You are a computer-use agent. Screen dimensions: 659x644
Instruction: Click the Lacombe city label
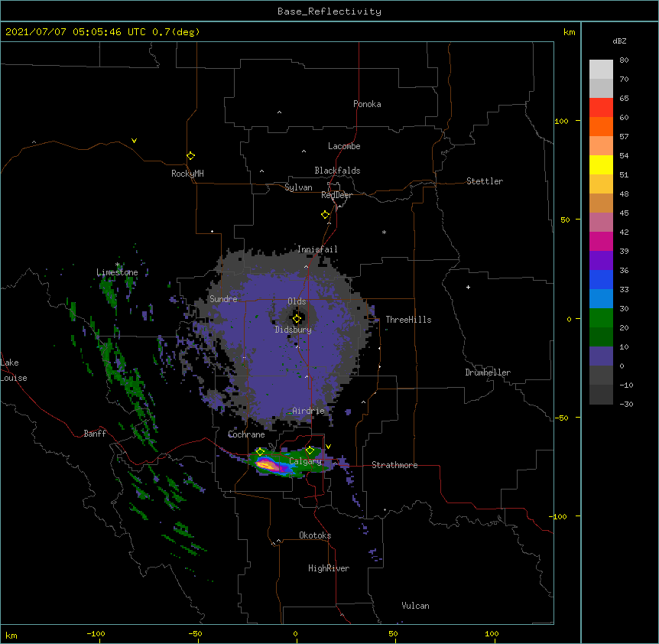coord(344,146)
